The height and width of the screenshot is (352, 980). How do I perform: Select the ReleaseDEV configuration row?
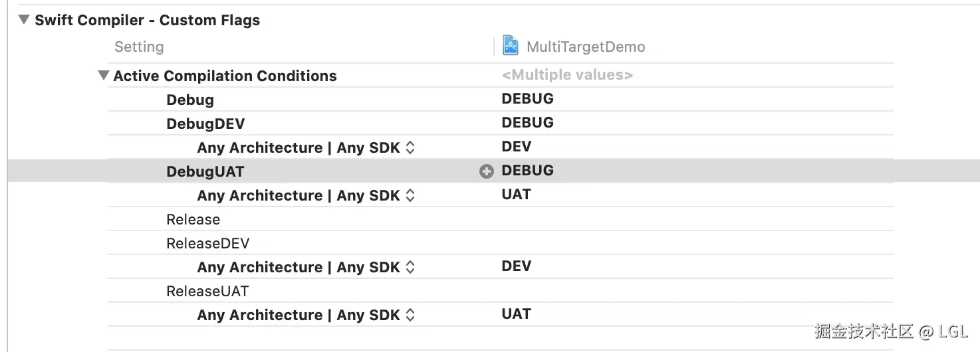click(207, 243)
